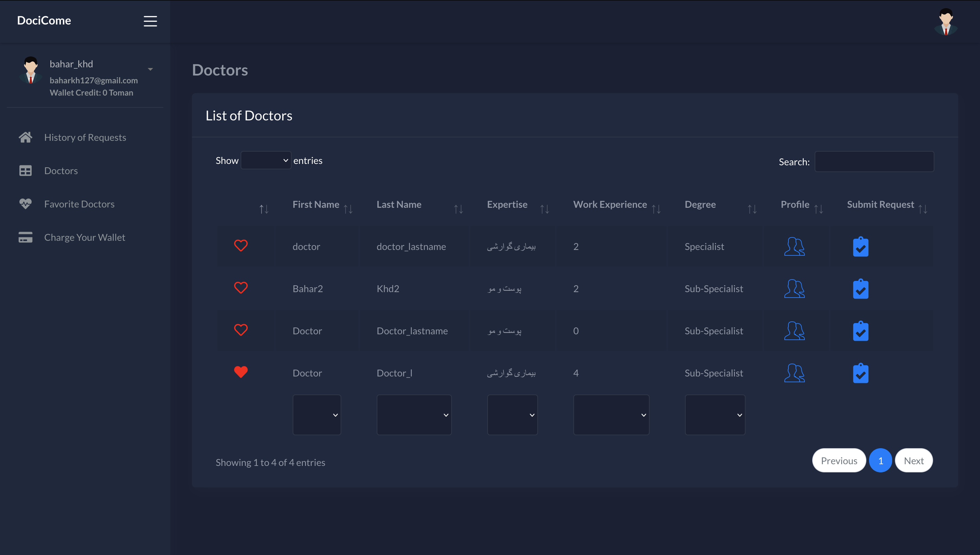The width and height of the screenshot is (980, 555).
Task: Toggle favorite heart for doctor_lastname row
Action: pyautogui.click(x=241, y=246)
